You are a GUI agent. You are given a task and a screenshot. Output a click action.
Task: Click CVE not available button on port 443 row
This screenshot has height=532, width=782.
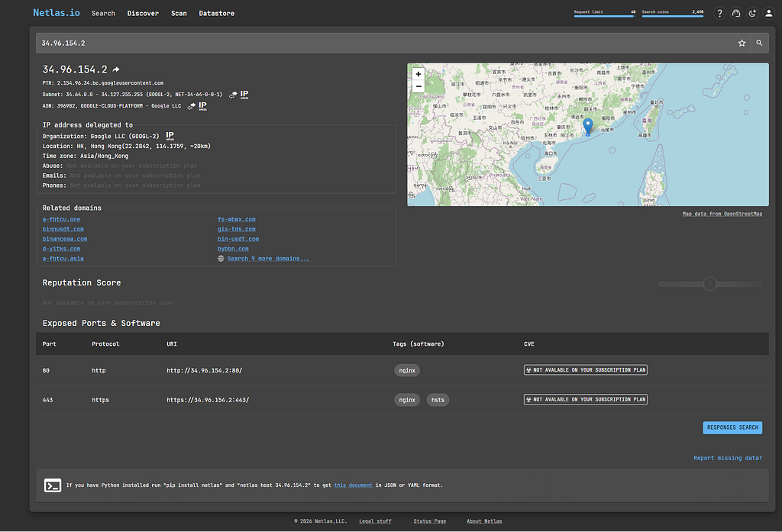586,399
